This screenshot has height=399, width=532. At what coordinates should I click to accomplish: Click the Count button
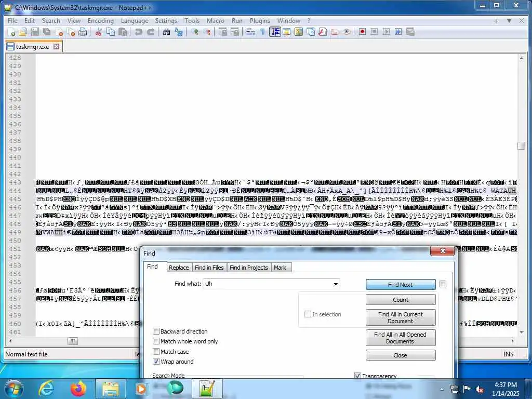(401, 300)
